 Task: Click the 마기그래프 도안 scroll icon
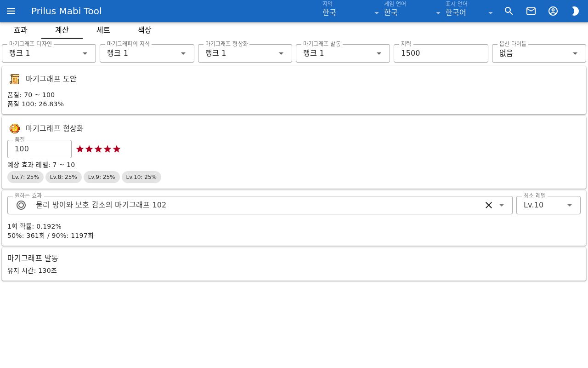click(15, 79)
